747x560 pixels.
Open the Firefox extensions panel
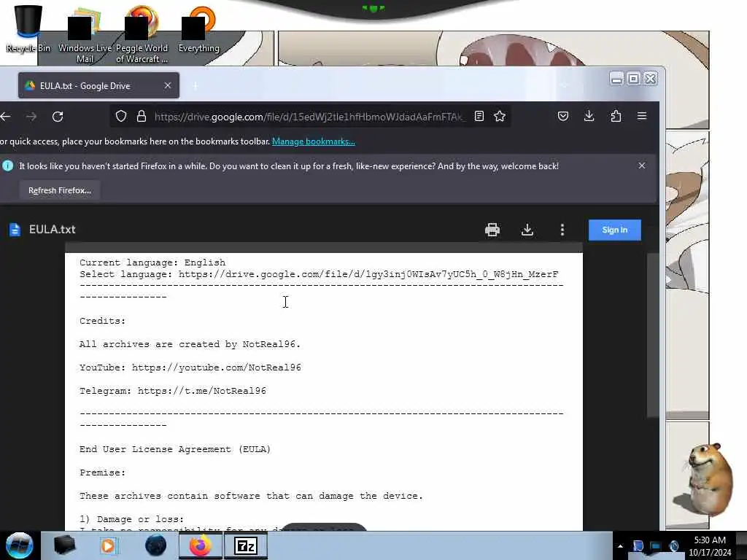click(x=616, y=116)
